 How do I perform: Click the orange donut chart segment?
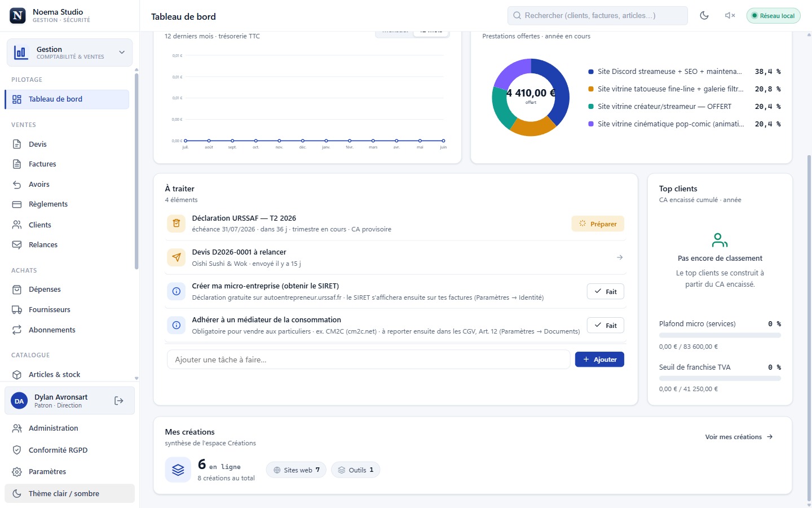pos(532,128)
